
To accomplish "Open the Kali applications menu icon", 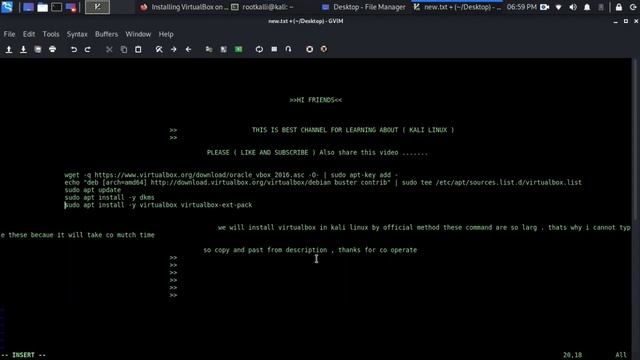I will 7,7.
